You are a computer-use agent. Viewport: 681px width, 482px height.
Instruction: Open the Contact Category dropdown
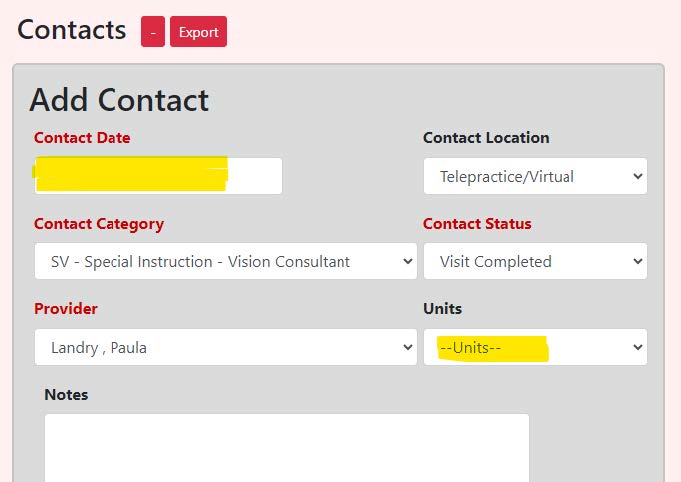pyautogui.click(x=225, y=262)
